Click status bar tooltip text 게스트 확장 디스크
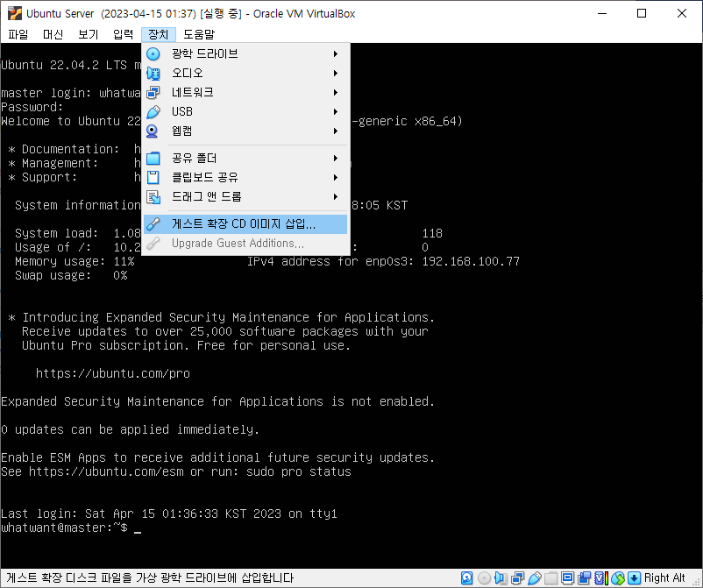The height and width of the screenshot is (588, 703). 150,578
